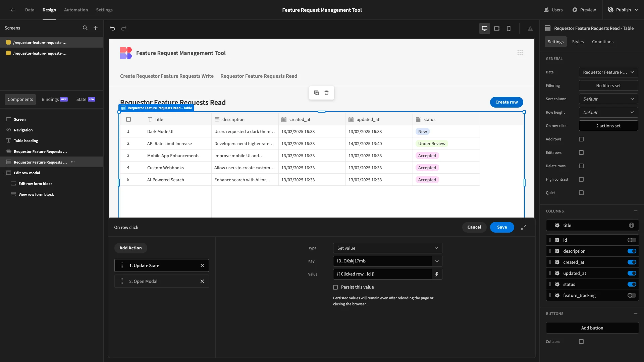Open the Data tab
The width and height of the screenshot is (644, 362).
pos(30,10)
